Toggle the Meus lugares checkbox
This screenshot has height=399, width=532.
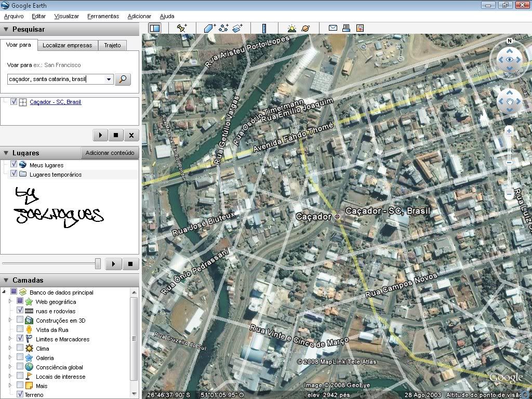tap(14, 164)
